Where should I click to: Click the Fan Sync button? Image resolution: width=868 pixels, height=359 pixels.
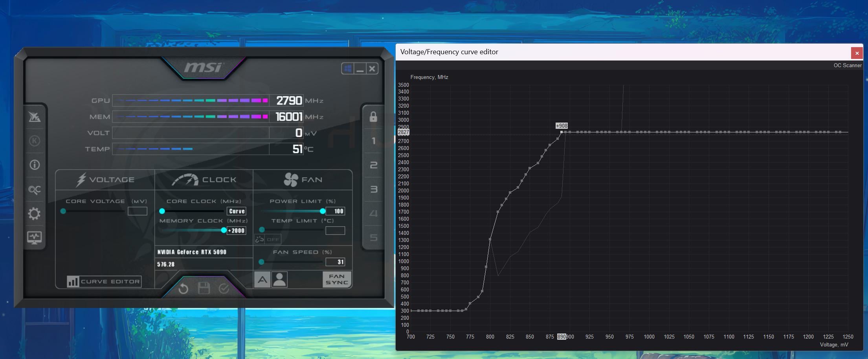(337, 279)
